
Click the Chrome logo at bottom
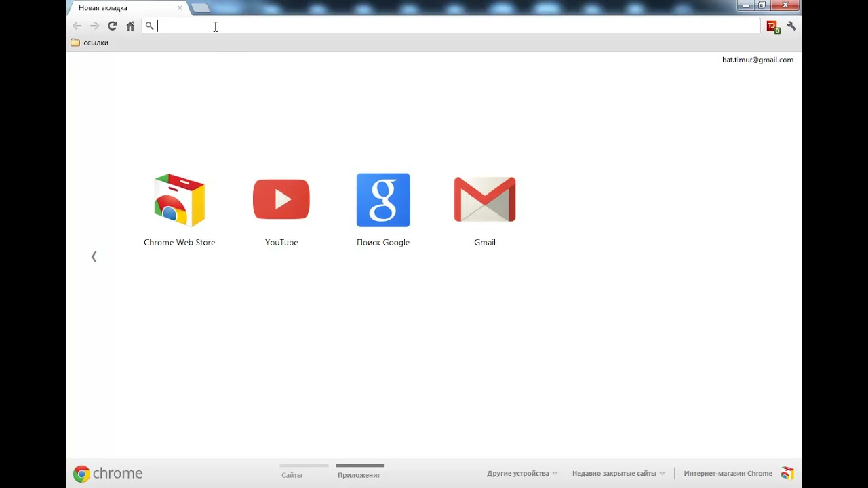pos(108,473)
